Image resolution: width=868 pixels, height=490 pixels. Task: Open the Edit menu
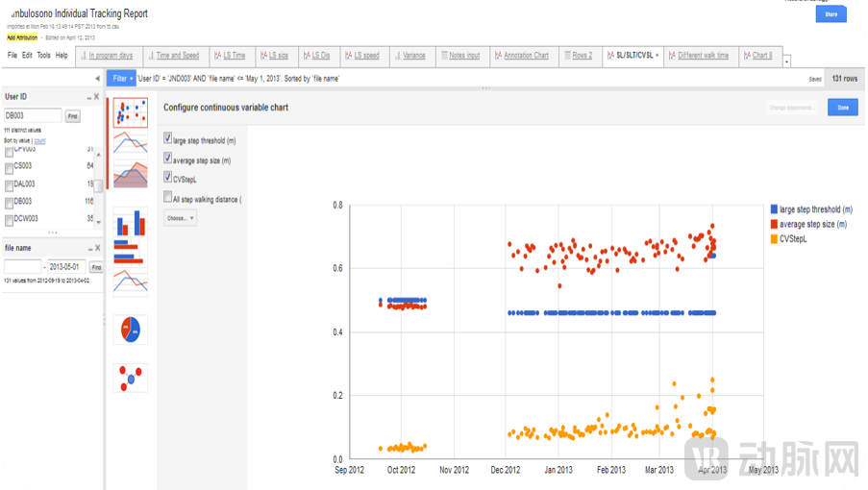[27, 56]
